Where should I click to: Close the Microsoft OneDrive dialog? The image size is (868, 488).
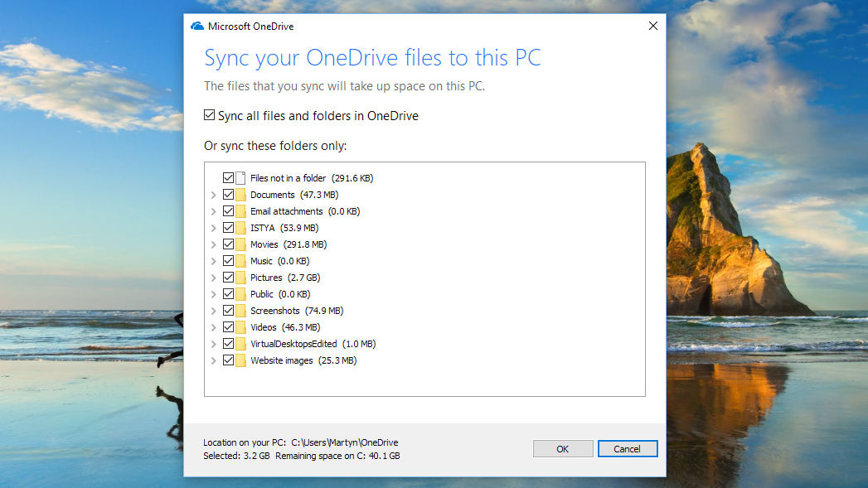coord(652,26)
